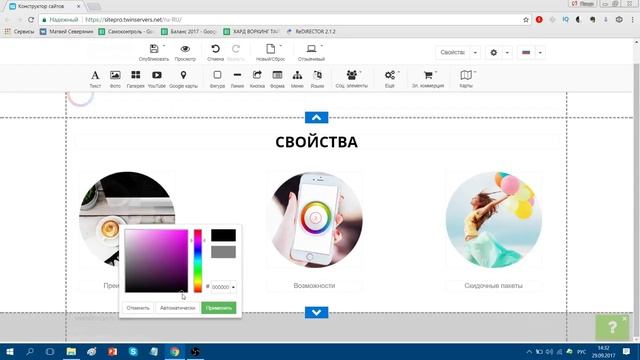The height and width of the screenshot is (360, 640).
Task: Open the hex color value dropdown arrow
Action: [233, 287]
